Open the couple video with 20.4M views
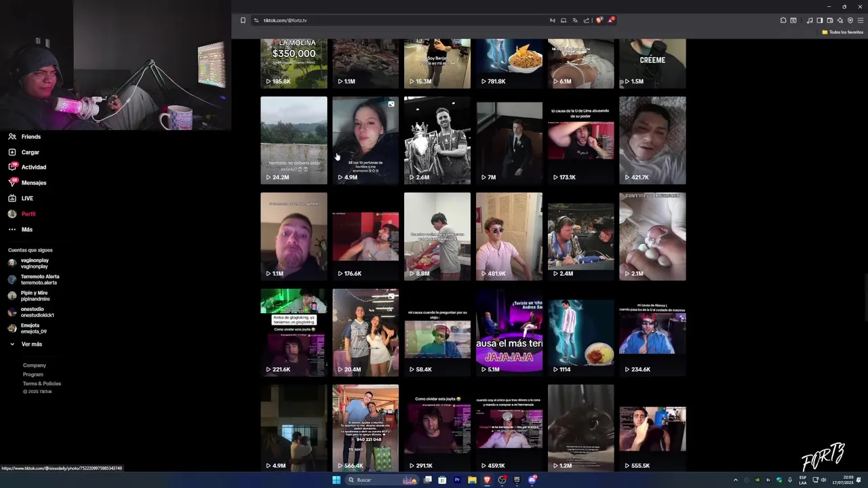This screenshot has width=868, height=488. [366, 333]
